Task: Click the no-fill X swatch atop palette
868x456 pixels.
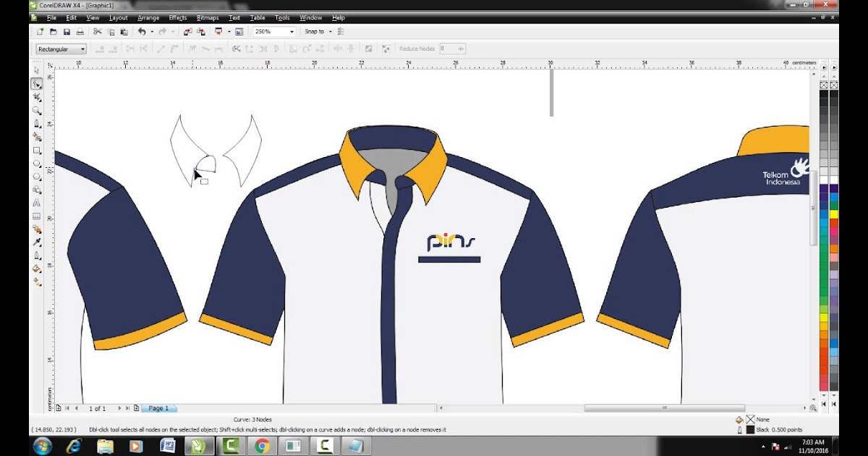Action: [824, 85]
